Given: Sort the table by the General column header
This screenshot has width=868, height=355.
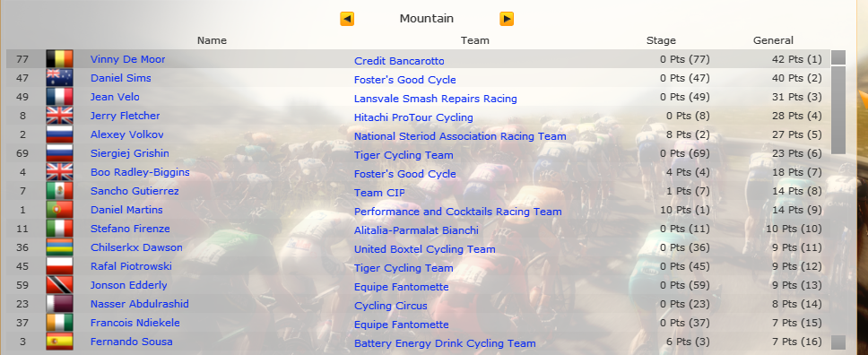Looking at the screenshot, I should pyautogui.click(x=773, y=40).
